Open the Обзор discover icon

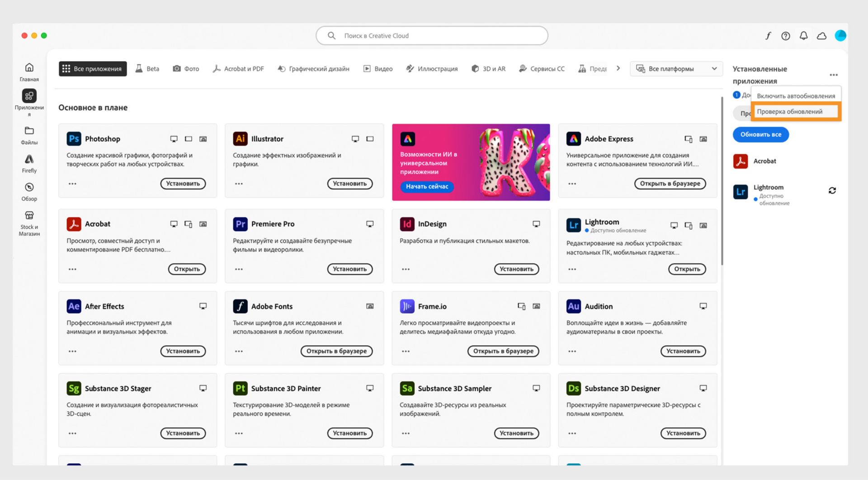click(x=29, y=188)
